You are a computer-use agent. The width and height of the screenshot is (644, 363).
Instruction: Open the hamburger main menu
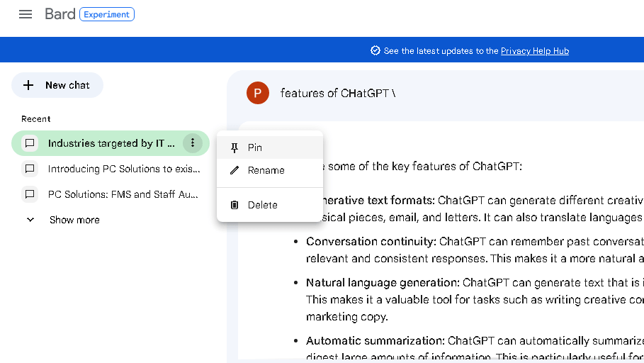tap(26, 14)
